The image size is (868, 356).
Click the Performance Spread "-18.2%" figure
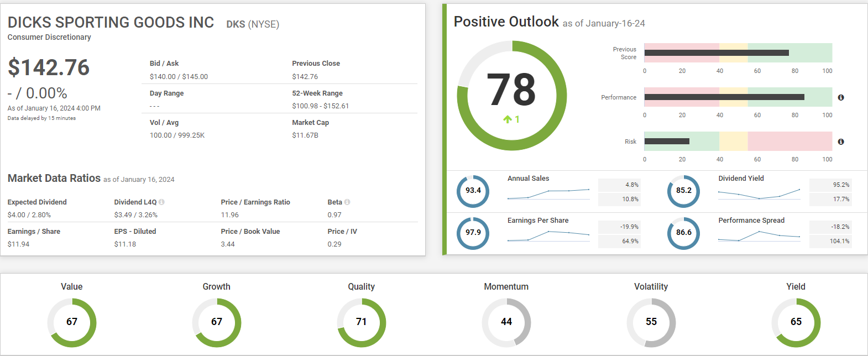[840, 227]
